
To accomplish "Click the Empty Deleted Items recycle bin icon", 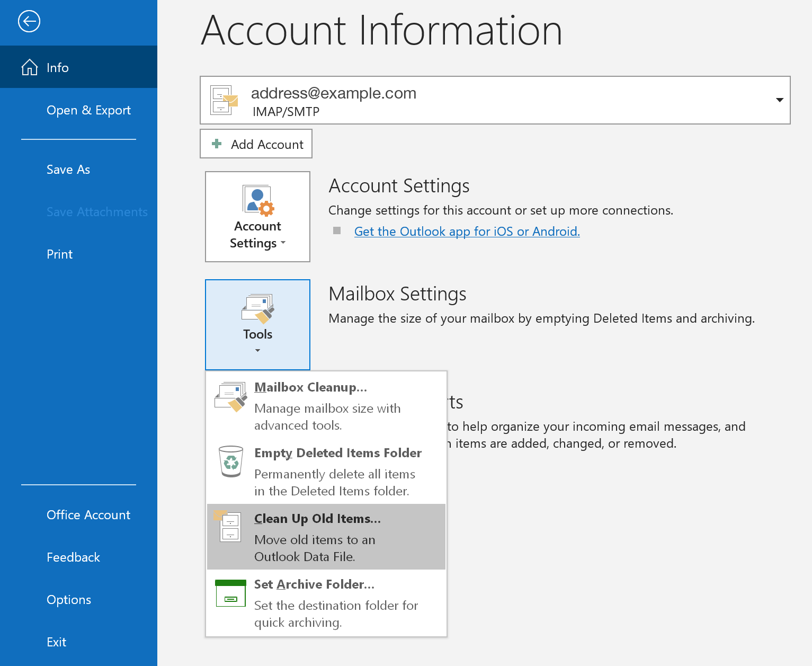I will pyautogui.click(x=230, y=462).
